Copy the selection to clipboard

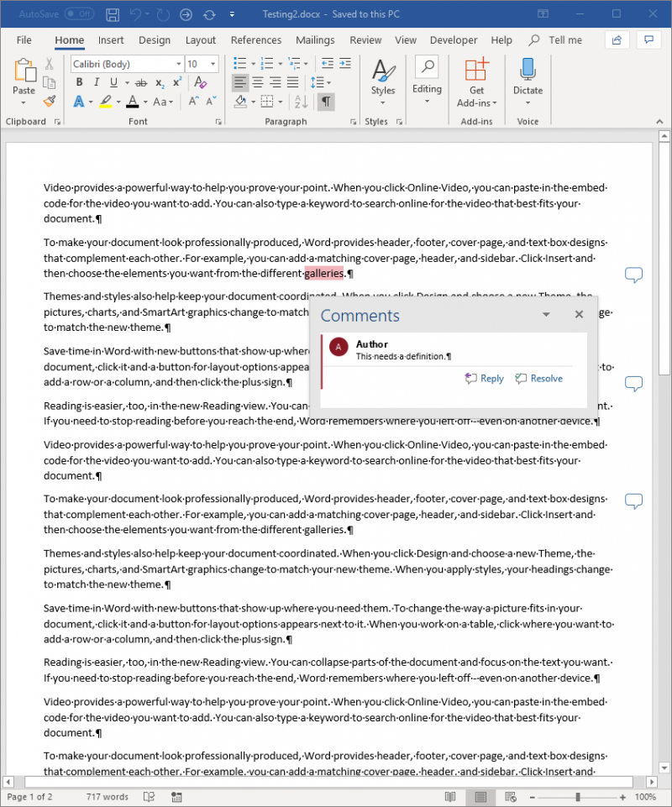[49, 82]
